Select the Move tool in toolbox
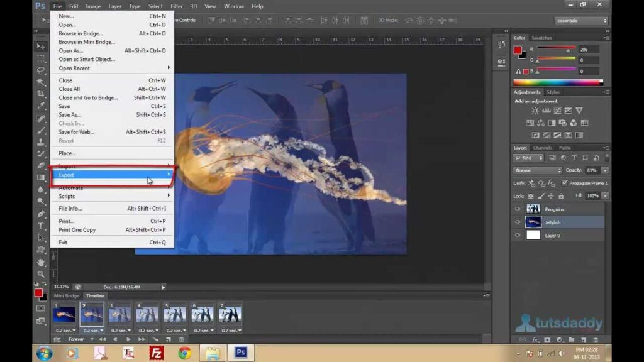Viewport: 644px width, 362px height. (x=41, y=47)
